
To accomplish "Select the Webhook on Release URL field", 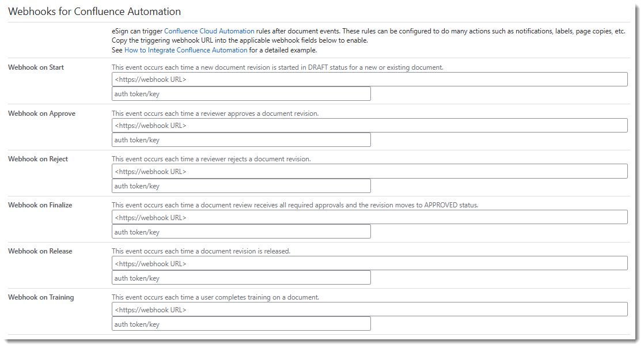I will [369, 263].
